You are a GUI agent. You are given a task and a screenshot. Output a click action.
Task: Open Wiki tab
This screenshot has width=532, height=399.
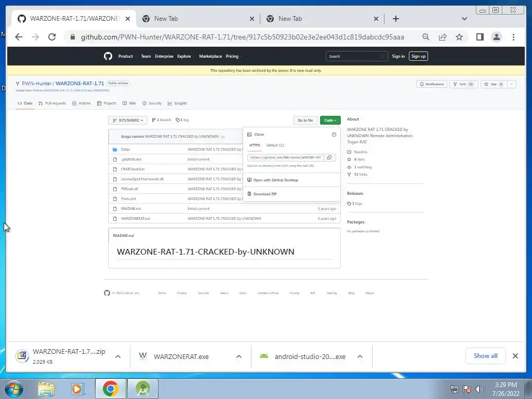129,103
